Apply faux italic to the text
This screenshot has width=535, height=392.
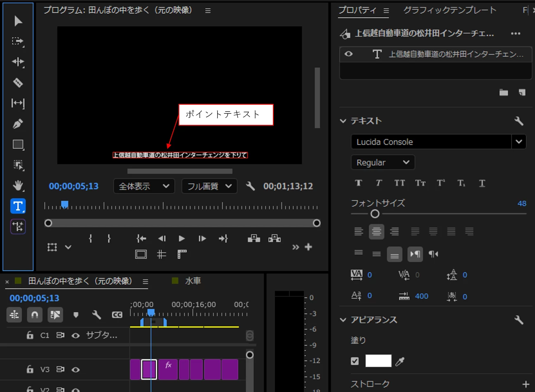[x=379, y=183]
